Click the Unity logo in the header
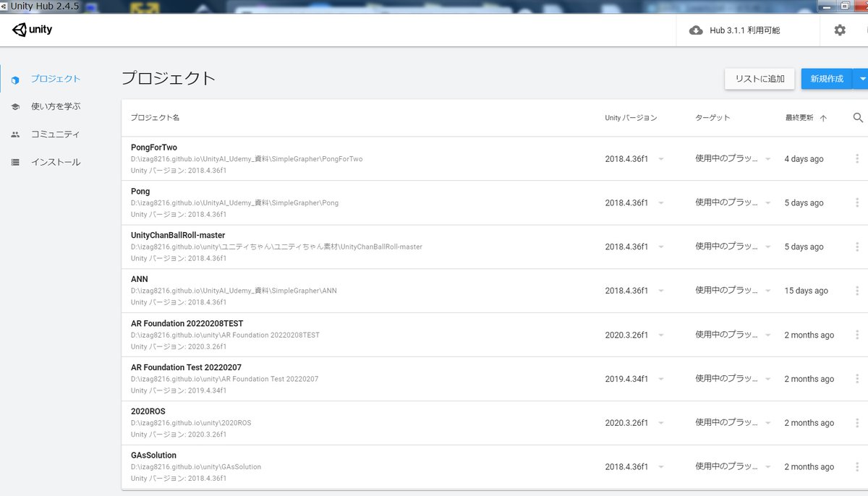The width and height of the screenshot is (868, 496). (x=32, y=30)
